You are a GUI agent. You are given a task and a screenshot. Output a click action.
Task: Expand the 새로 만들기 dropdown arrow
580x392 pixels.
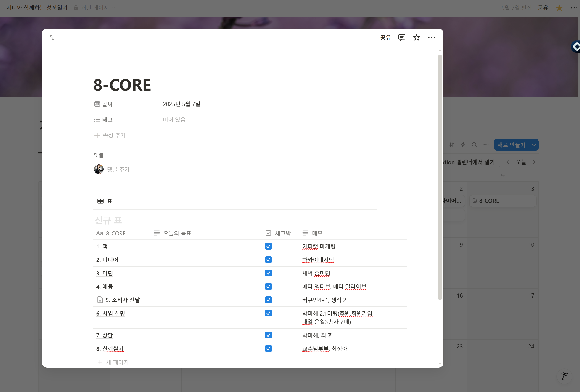tap(534, 145)
